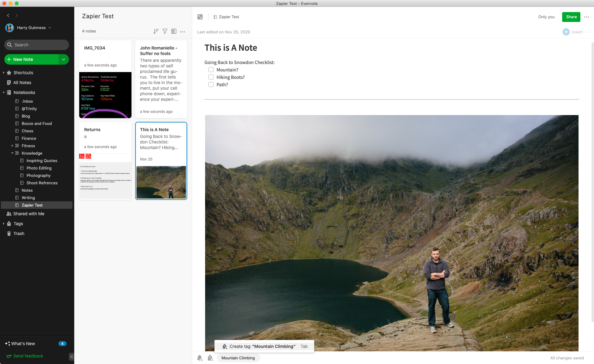Toggle the Mountain? checkbox in checklist
Screen dimensions: 594x364
[x=211, y=70]
